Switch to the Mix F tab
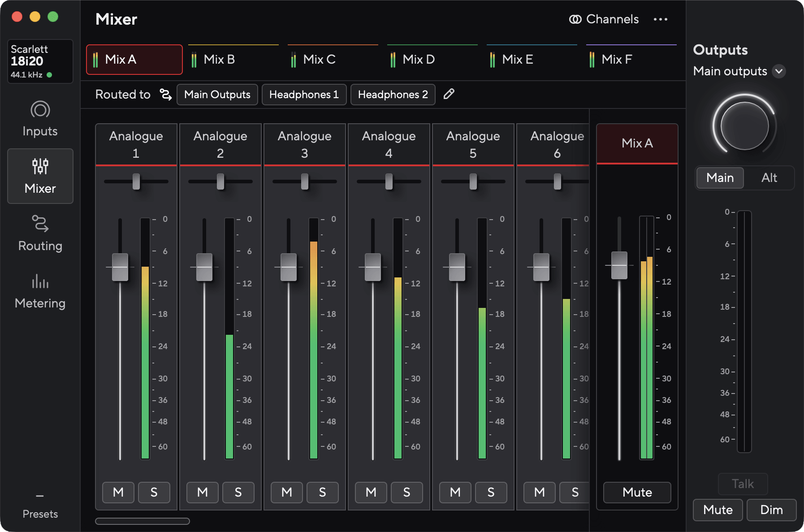This screenshot has width=804, height=532. click(631, 60)
